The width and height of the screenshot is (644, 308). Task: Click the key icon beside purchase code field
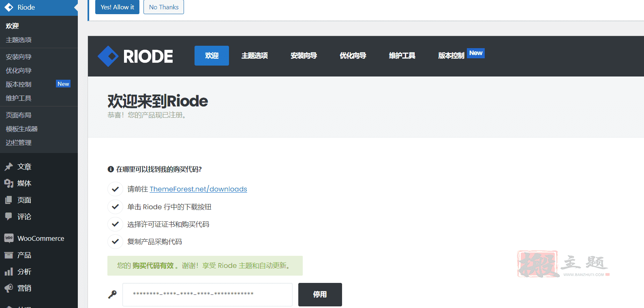tap(112, 294)
